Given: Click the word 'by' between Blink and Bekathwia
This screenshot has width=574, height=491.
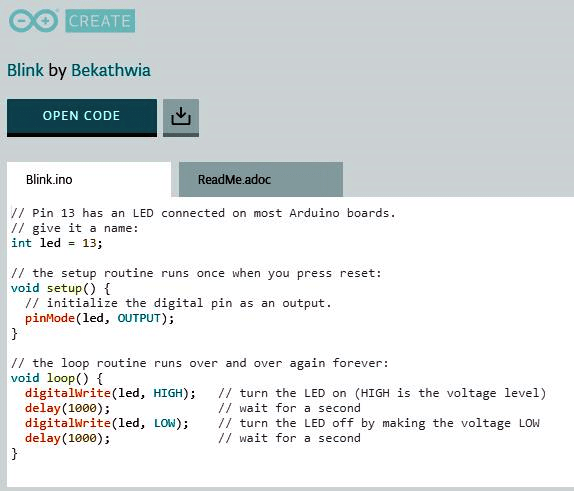Looking at the screenshot, I should coord(57,71).
